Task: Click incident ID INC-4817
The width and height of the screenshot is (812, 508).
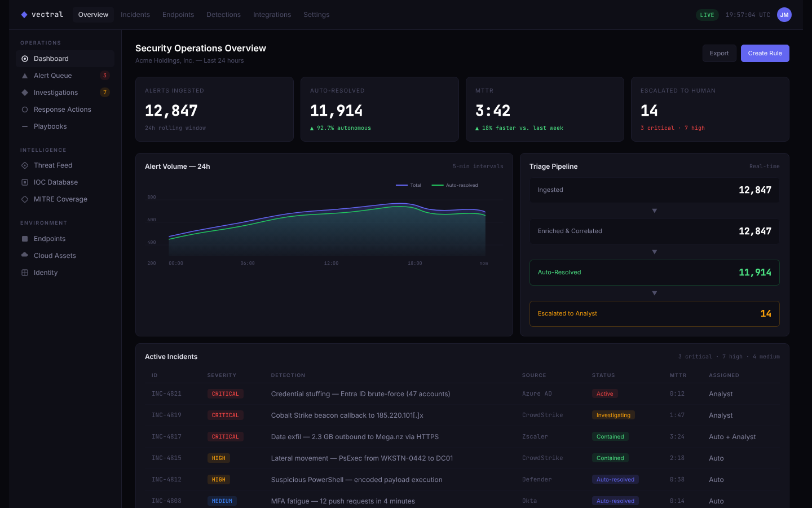Action: (166, 437)
